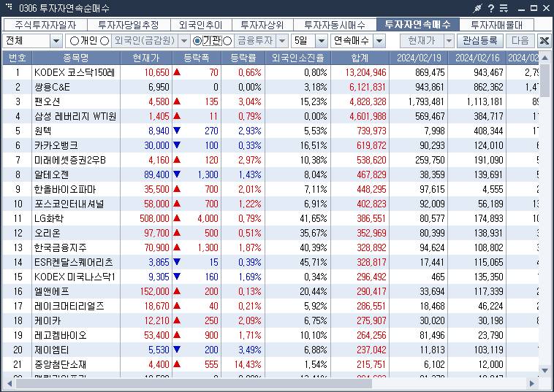Select the 중앙첨단소재 stock name
Screen dimensions: 554x392
61,364
